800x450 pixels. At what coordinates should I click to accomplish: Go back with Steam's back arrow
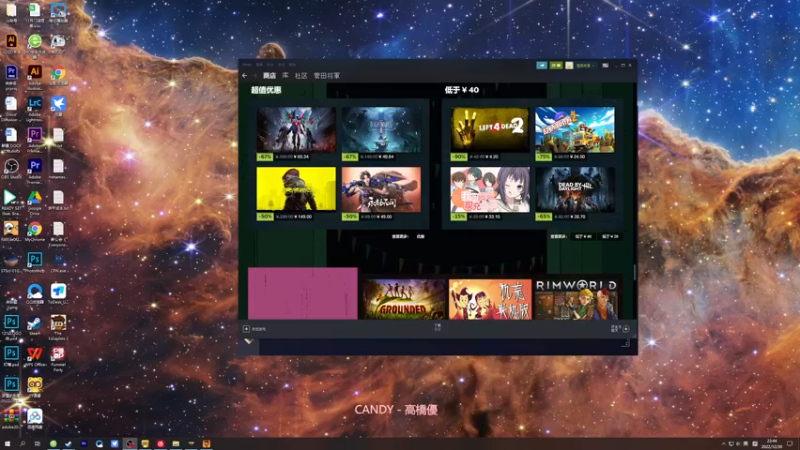245,76
